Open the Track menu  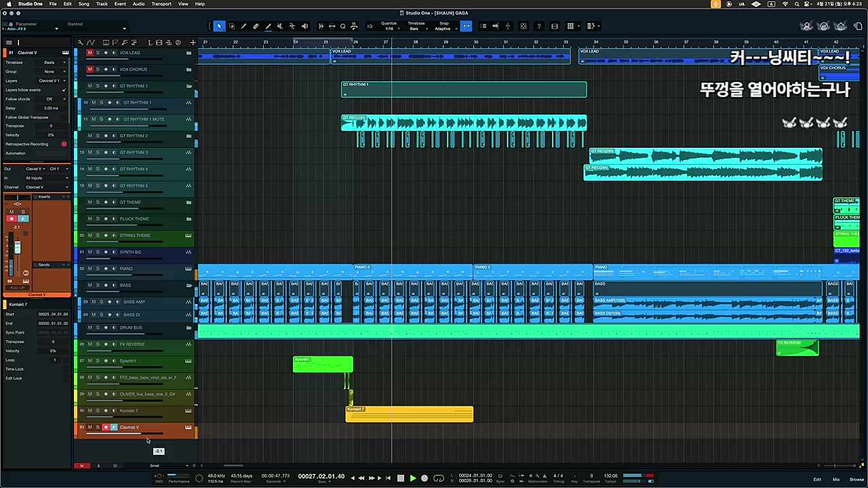102,4
